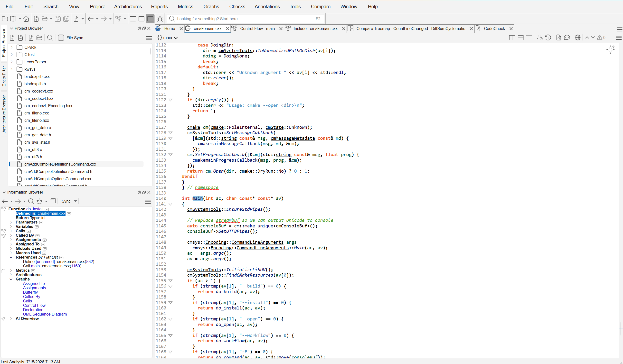Toggle the editor split top-bottom button

point(520,37)
